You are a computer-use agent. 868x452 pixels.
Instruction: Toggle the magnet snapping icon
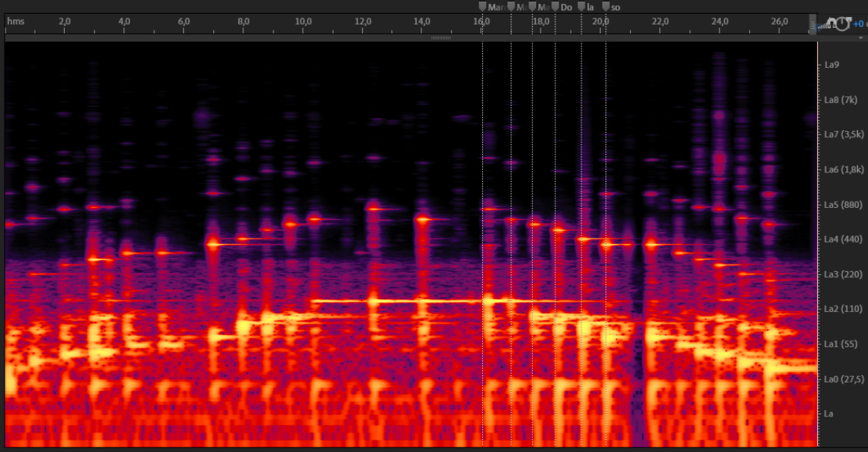(x=831, y=22)
